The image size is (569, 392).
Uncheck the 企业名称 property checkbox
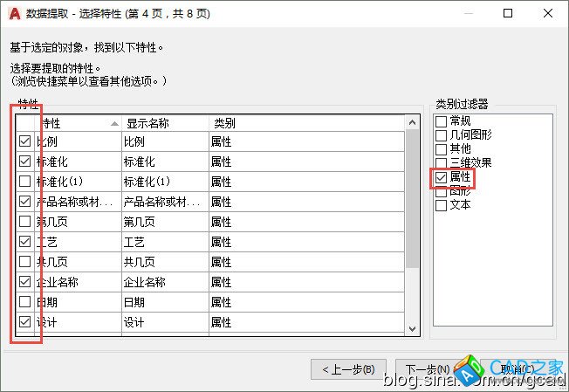[x=24, y=282]
